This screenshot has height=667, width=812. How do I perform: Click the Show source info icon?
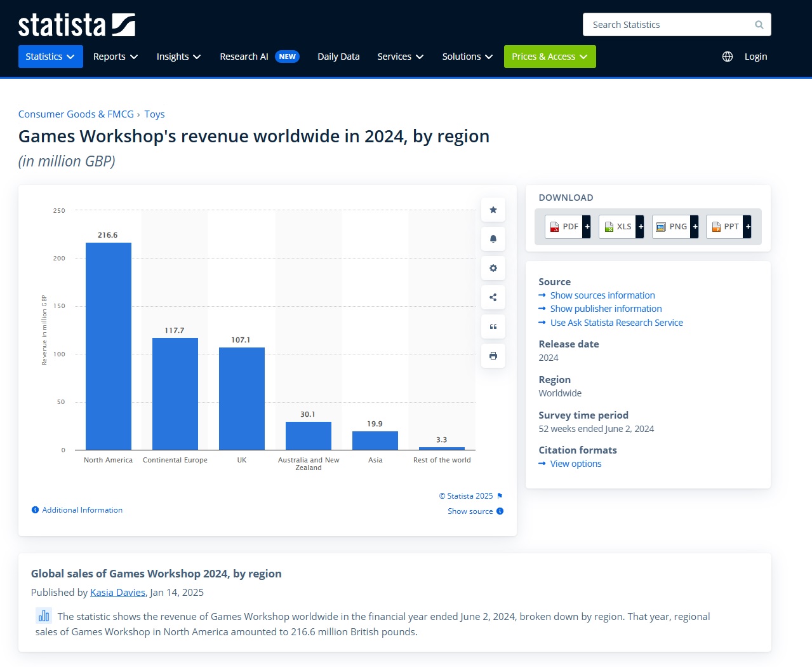500,511
